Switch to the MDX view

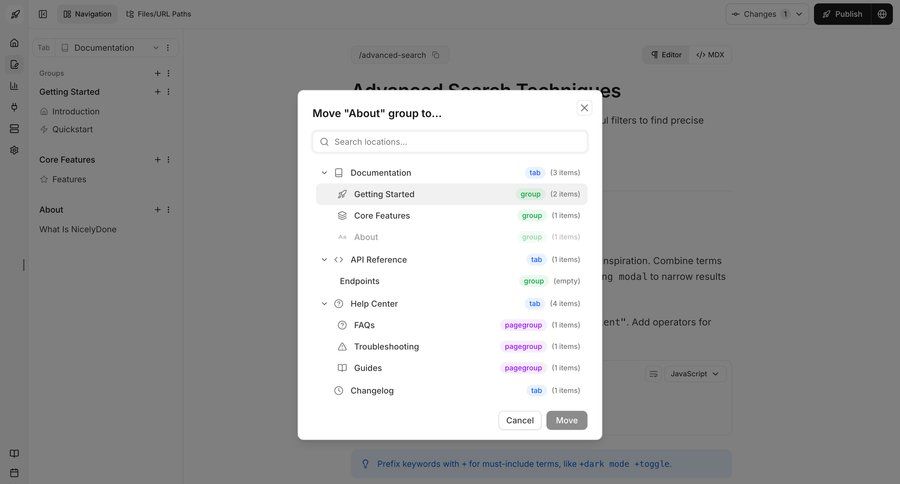[x=710, y=55]
